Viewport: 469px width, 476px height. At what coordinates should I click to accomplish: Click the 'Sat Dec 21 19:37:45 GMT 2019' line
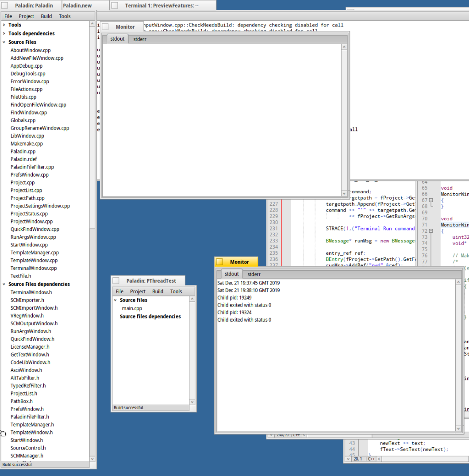tap(249, 283)
